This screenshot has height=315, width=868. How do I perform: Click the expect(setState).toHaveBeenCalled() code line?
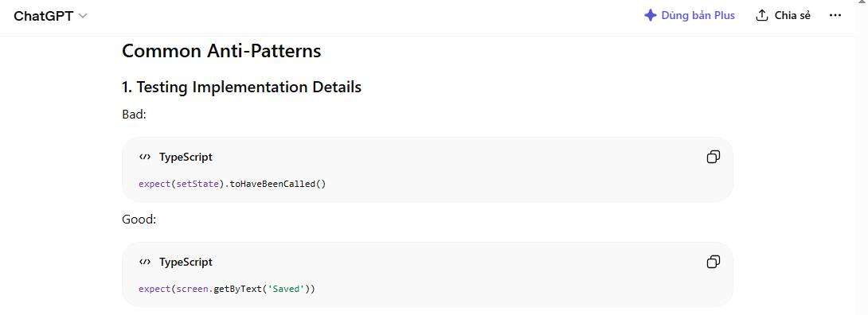233,184
